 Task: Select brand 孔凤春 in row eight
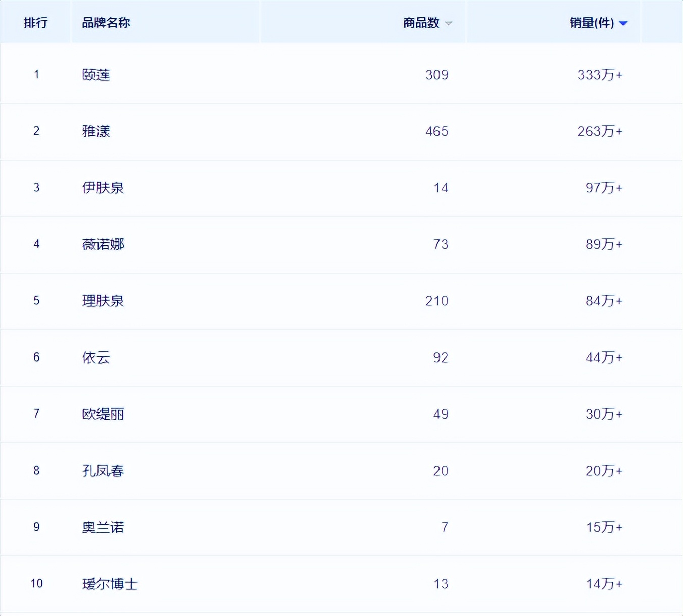(103, 471)
